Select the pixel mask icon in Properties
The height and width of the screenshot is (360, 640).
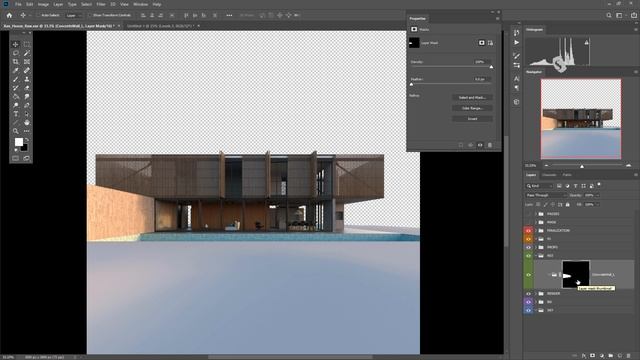tap(482, 43)
